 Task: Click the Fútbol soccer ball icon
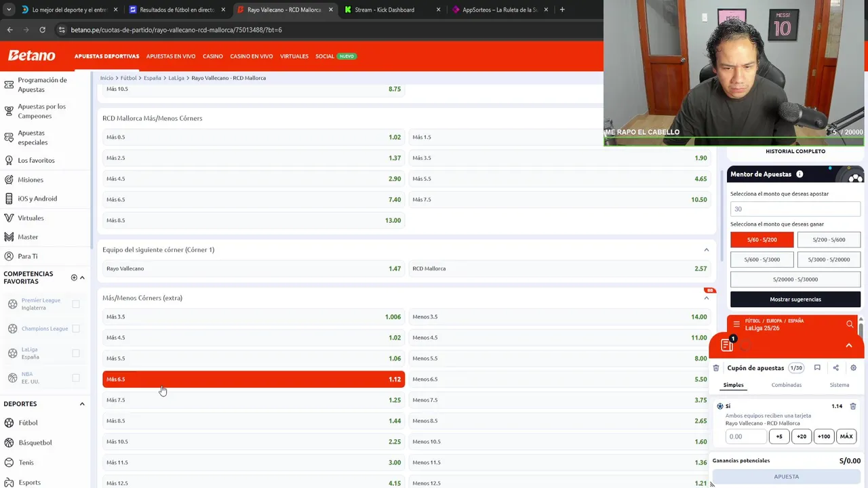tap(9, 423)
